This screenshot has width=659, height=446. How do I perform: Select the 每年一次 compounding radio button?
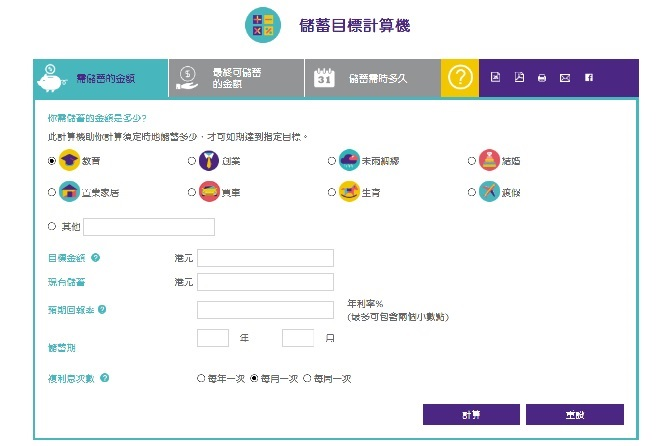point(201,379)
